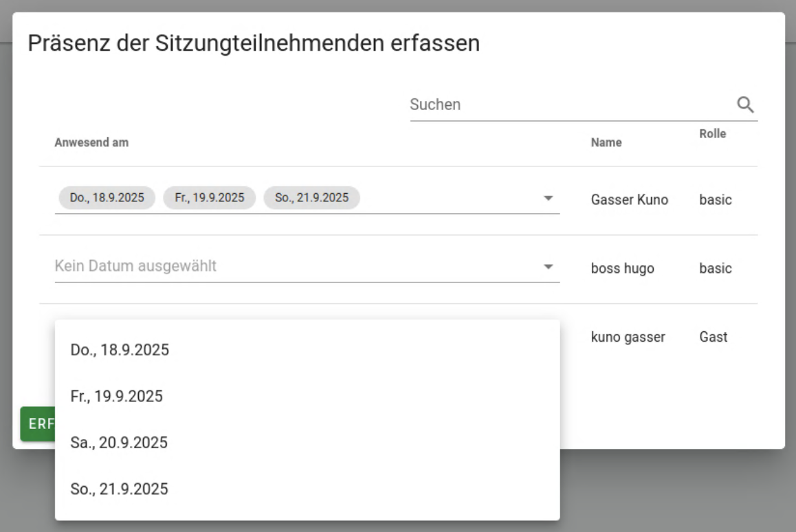Pick Sa., 20.9.2025 from the dropdown list
The image size is (796, 532).
[x=119, y=443]
